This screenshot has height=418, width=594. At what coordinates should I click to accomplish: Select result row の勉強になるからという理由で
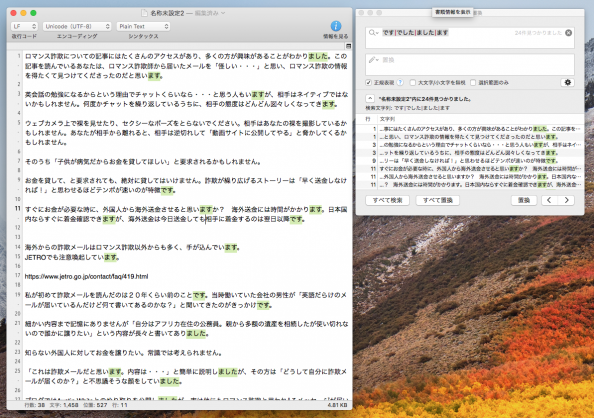click(470, 145)
